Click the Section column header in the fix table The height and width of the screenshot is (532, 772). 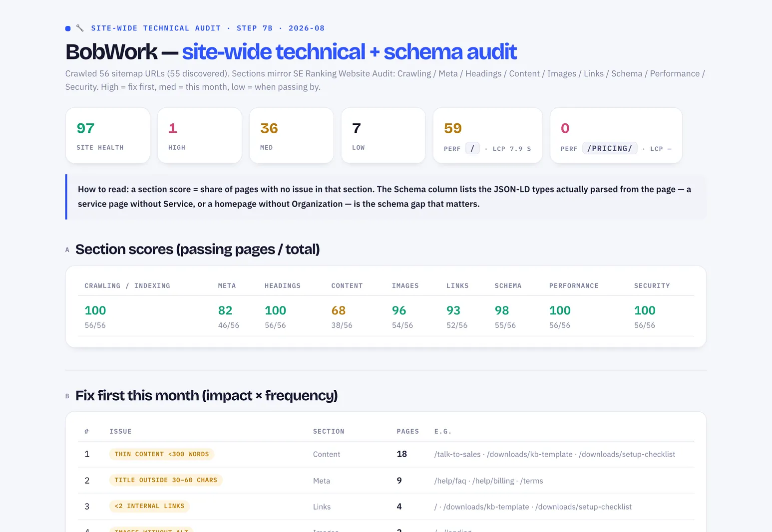(x=329, y=432)
